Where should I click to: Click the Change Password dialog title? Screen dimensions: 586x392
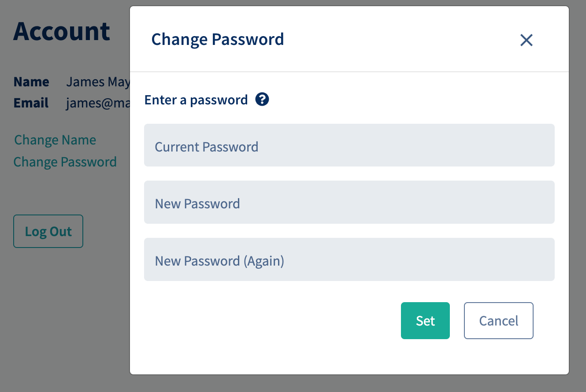[x=218, y=39]
